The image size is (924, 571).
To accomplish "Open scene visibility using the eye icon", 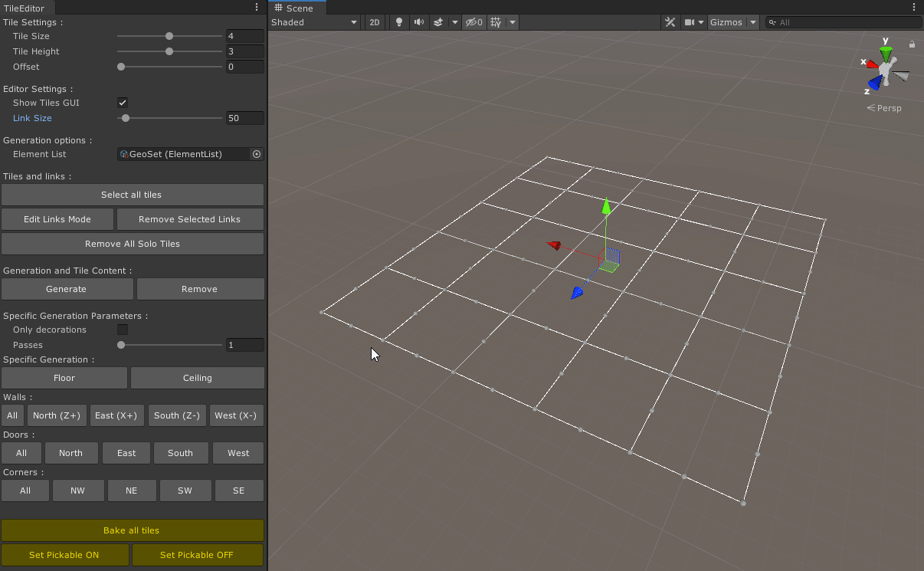I will 473,22.
